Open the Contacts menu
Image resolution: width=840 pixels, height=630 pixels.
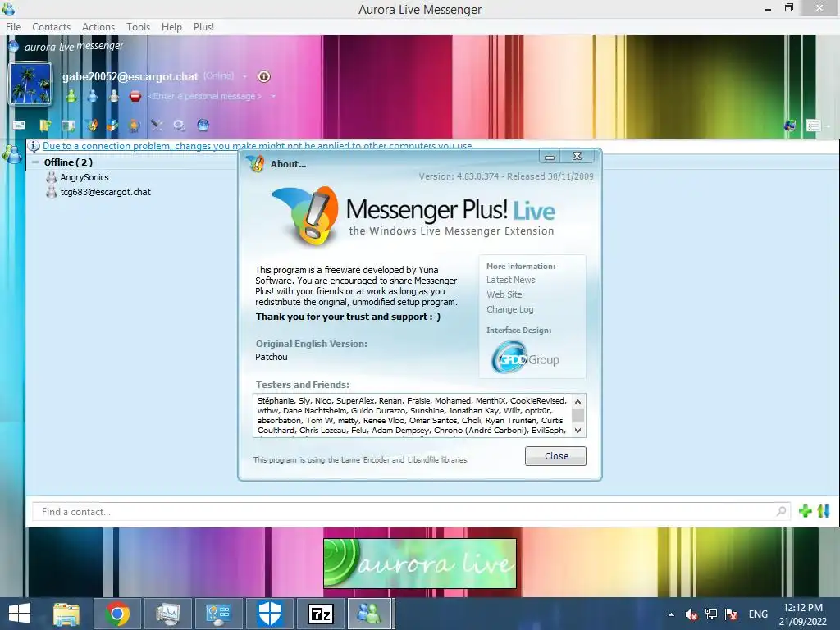point(51,27)
